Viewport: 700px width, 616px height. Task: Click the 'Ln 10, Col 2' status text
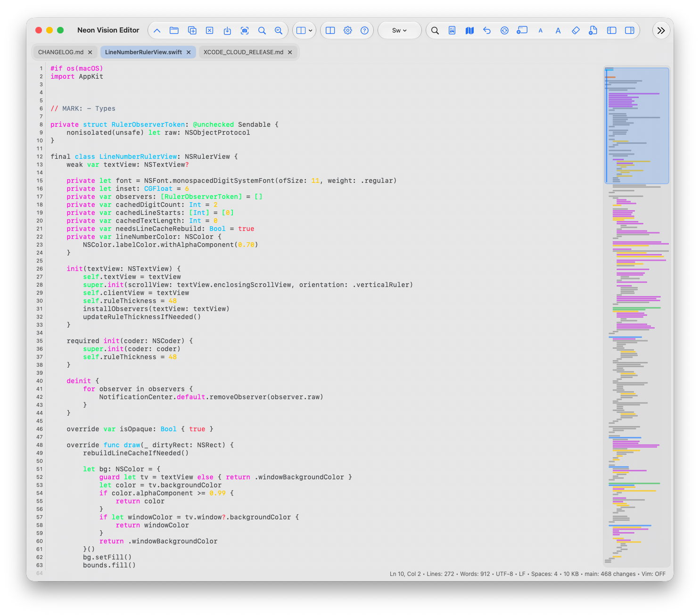coord(405,574)
